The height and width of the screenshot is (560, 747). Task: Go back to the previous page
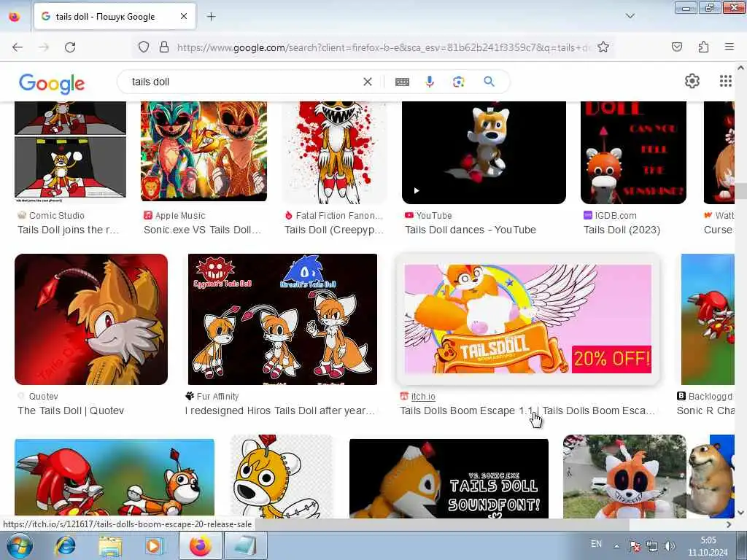[18, 47]
